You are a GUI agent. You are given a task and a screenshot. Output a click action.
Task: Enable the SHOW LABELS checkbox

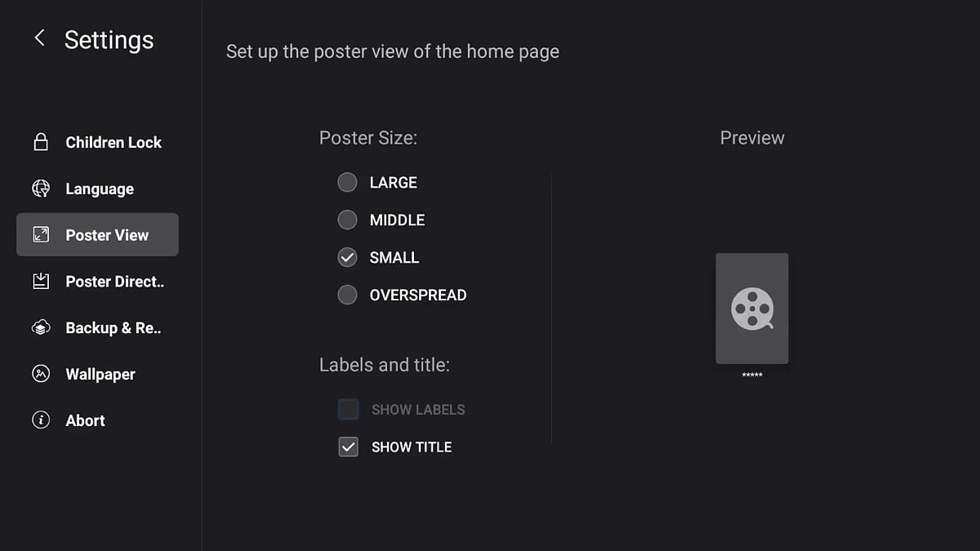pos(348,409)
